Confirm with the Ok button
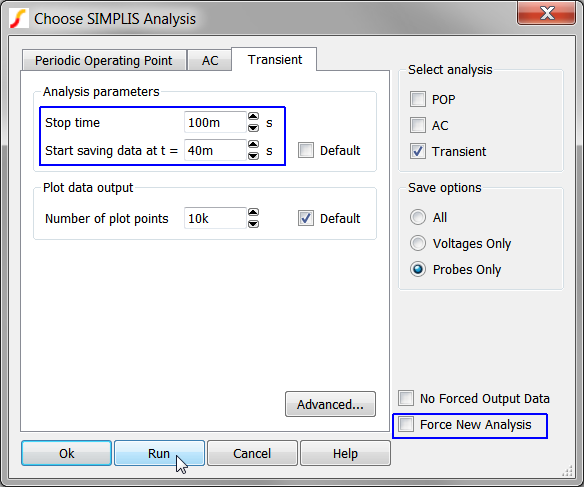The width and height of the screenshot is (584, 487). (67, 453)
